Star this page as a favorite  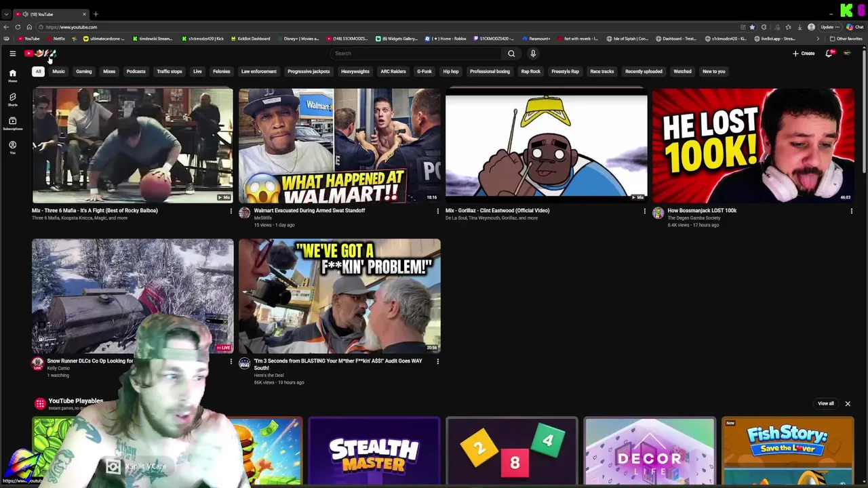(x=752, y=27)
